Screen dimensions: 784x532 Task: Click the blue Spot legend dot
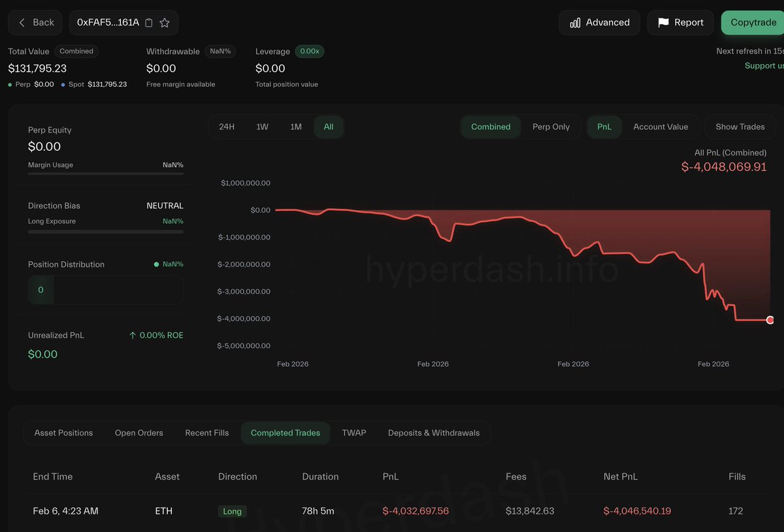click(63, 84)
